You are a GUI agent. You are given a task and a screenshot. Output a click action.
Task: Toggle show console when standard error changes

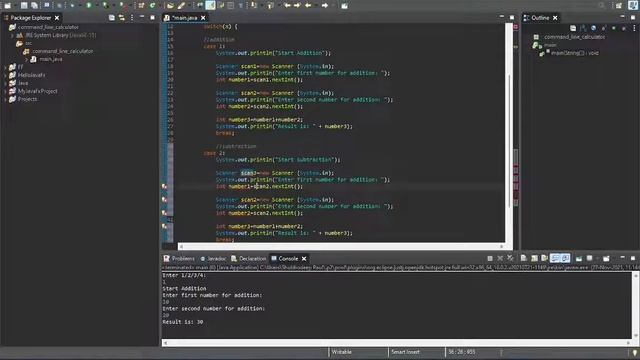[x=565, y=258]
